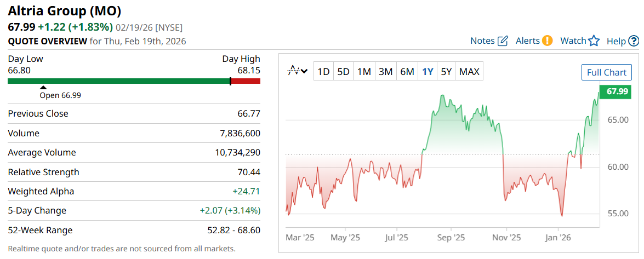644x259 pixels.
Task: Switch to the 6M chart view
Action: click(407, 71)
